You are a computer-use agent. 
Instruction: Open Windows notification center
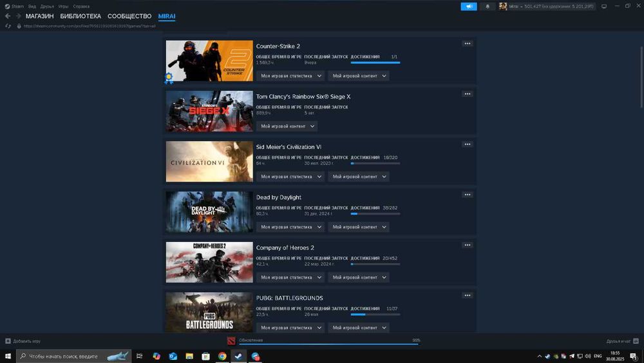633,357
